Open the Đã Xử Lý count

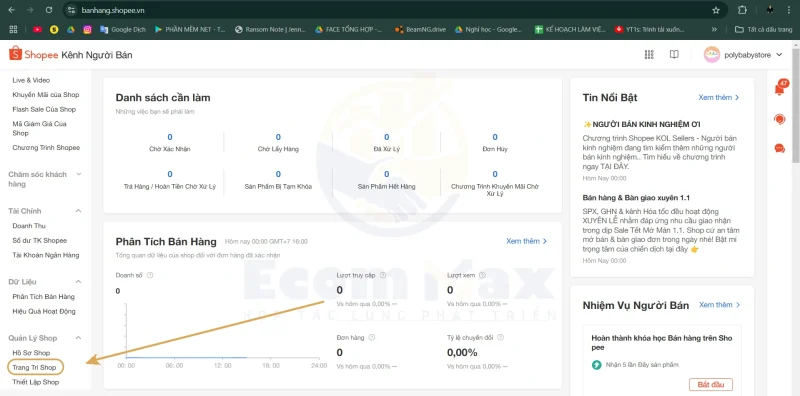386,137
